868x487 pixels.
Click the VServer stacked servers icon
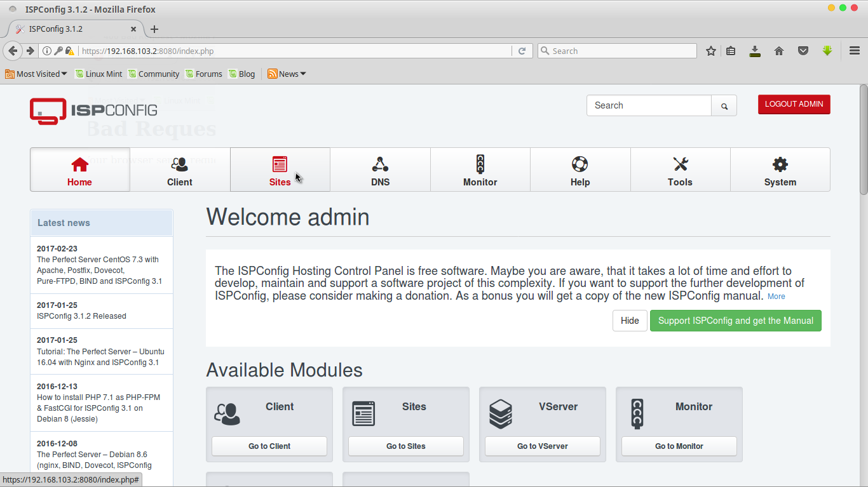pyautogui.click(x=501, y=414)
